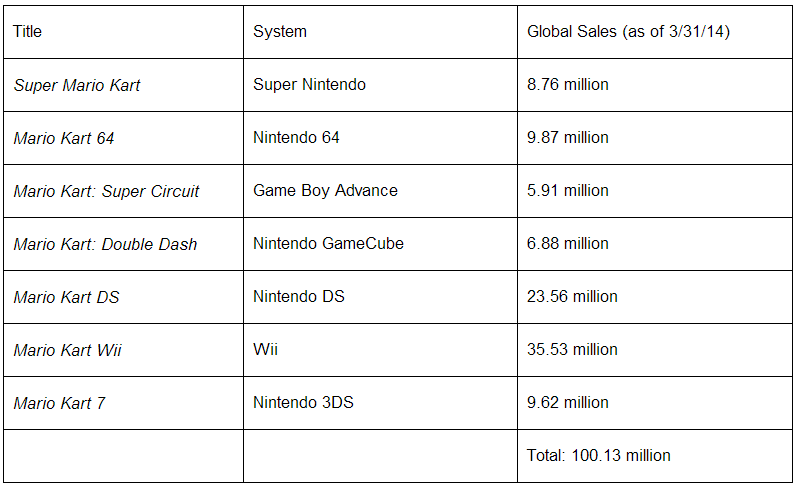Select the Mario Kart 64 title cell
The height and width of the screenshot is (488, 800).
click(64, 138)
